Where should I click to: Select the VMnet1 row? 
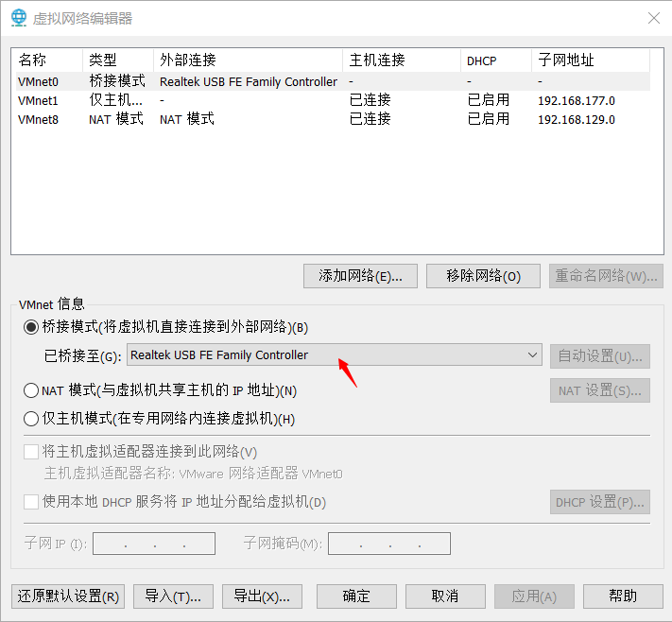point(333,100)
